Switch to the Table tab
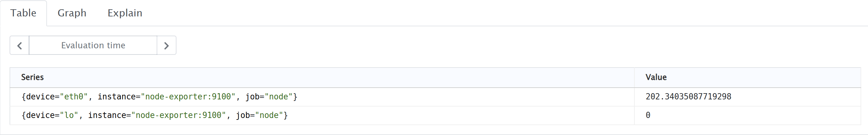 [x=23, y=13]
